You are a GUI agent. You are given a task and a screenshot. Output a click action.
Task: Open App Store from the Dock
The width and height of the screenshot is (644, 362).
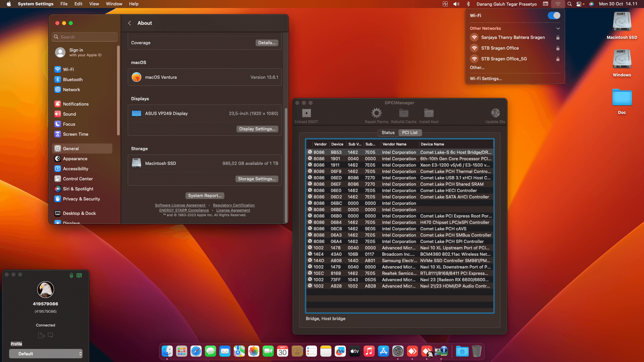pyautogui.click(x=383, y=351)
